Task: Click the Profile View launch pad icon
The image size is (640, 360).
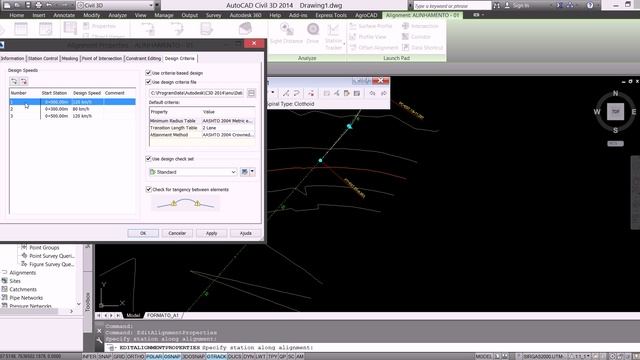Action: [353, 37]
